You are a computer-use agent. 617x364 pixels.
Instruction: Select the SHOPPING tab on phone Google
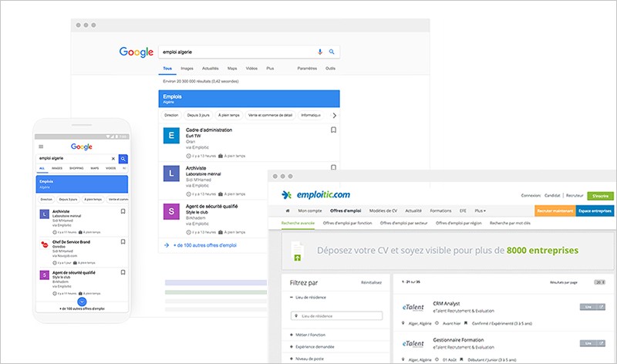coord(76,168)
